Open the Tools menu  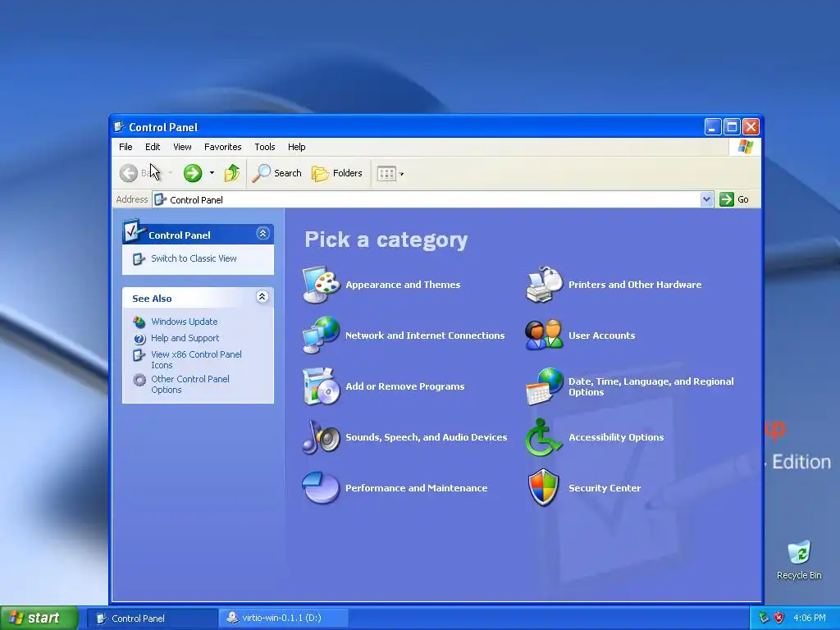click(265, 147)
